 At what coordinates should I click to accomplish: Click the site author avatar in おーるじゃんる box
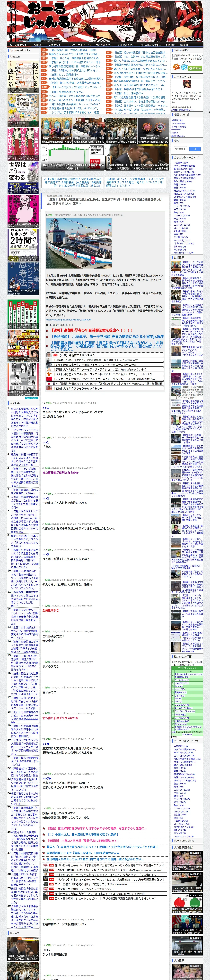point(187,84)
